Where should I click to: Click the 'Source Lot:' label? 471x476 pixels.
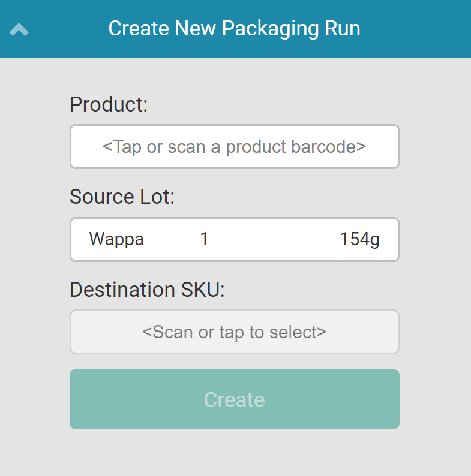pos(122,197)
